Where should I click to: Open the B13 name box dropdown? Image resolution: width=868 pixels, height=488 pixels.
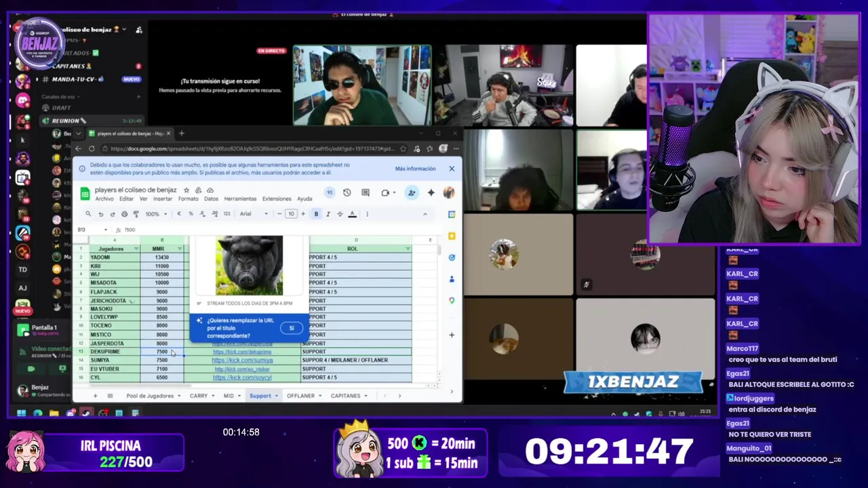click(x=106, y=230)
